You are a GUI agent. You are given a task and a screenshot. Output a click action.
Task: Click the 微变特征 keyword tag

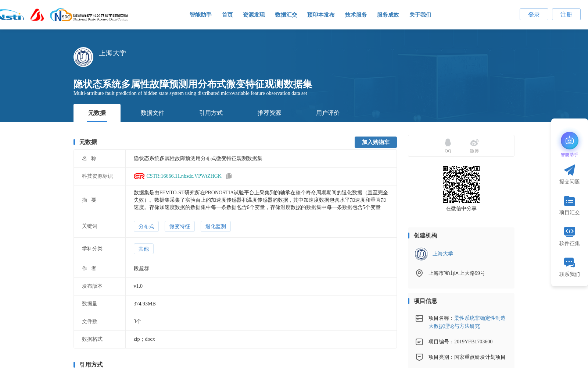[x=180, y=226]
